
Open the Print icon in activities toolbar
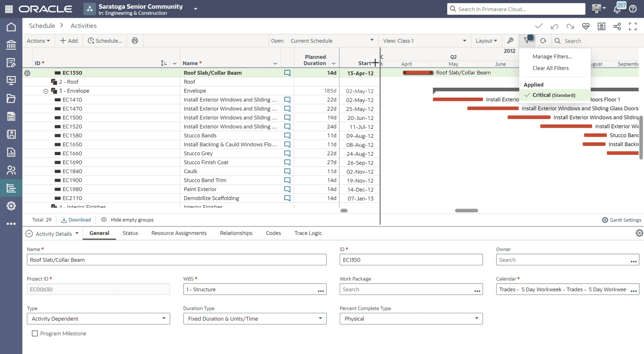pos(135,41)
